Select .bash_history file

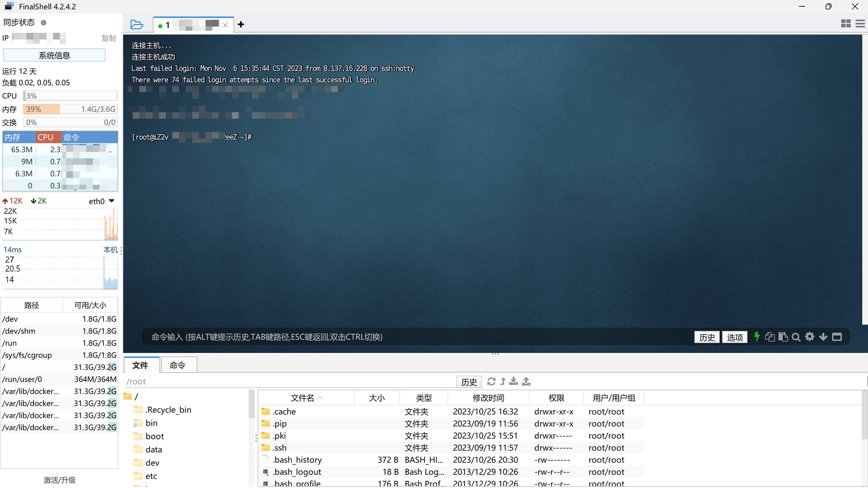click(451, 460)
